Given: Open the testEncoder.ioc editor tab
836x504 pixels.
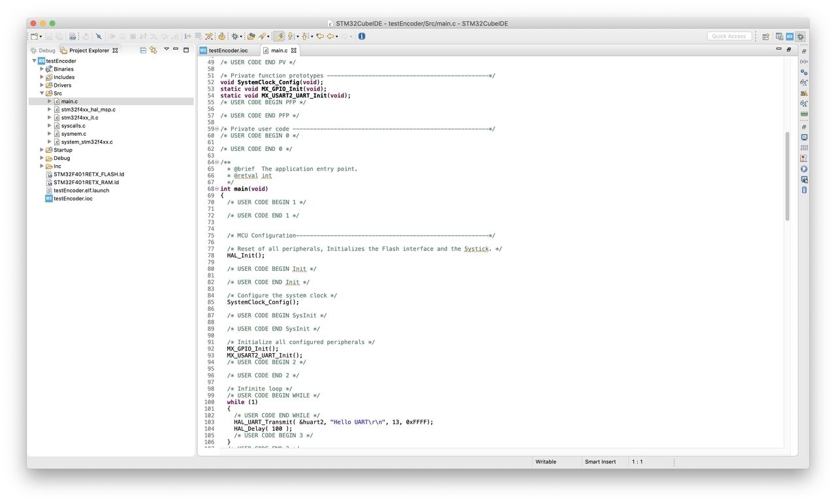Looking at the screenshot, I should coord(224,50).
